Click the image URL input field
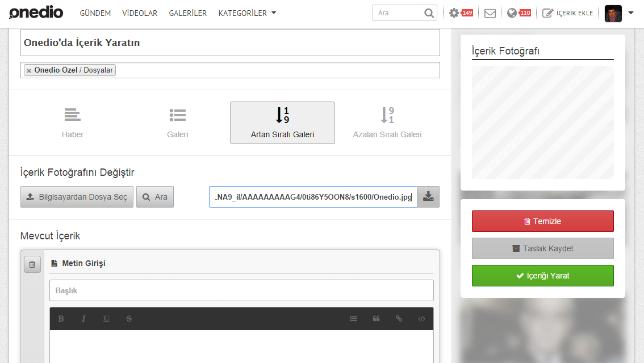 point(313,197)
